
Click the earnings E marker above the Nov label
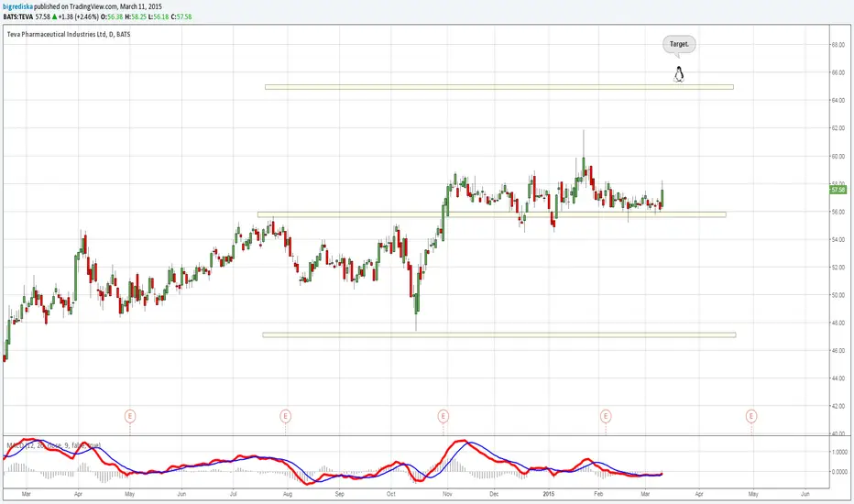(x=443, y=416)
